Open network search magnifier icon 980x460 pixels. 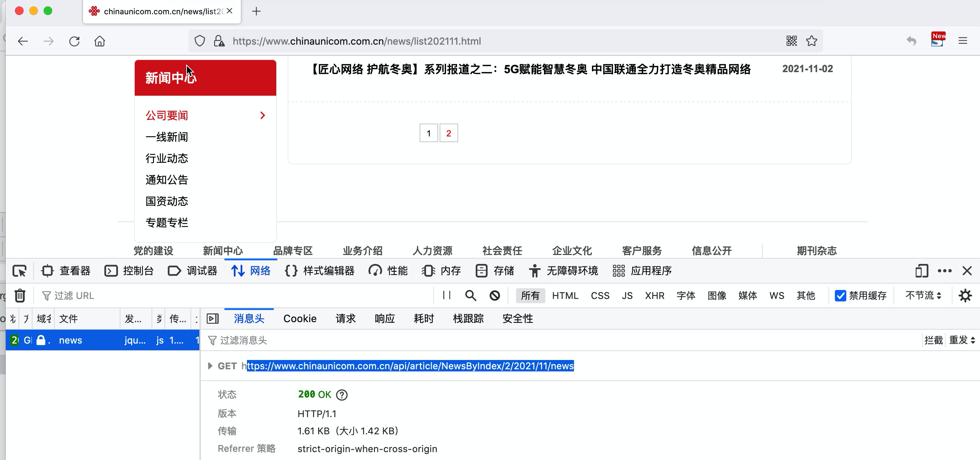coord(471,295)
